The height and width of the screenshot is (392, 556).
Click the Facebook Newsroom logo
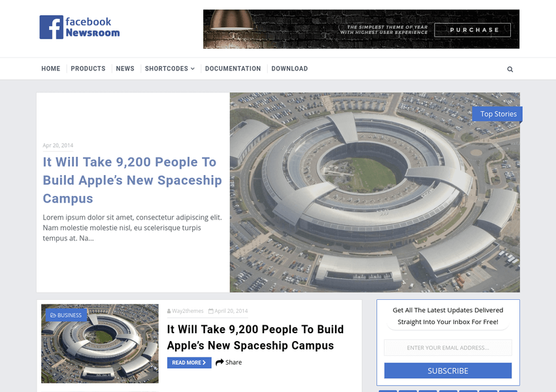pyautogui.click(x=80, y=27)
